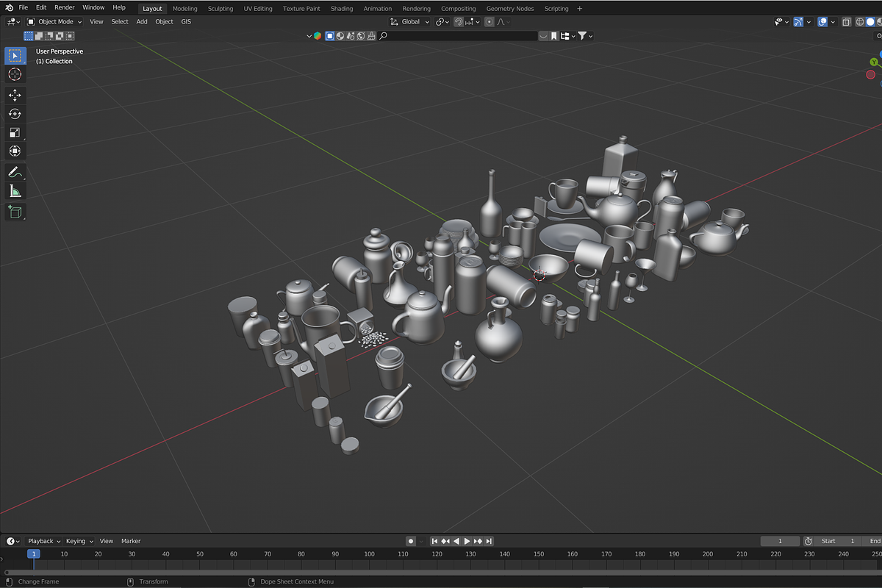Open Global transform orientation dropdown

tap(410, 22)
